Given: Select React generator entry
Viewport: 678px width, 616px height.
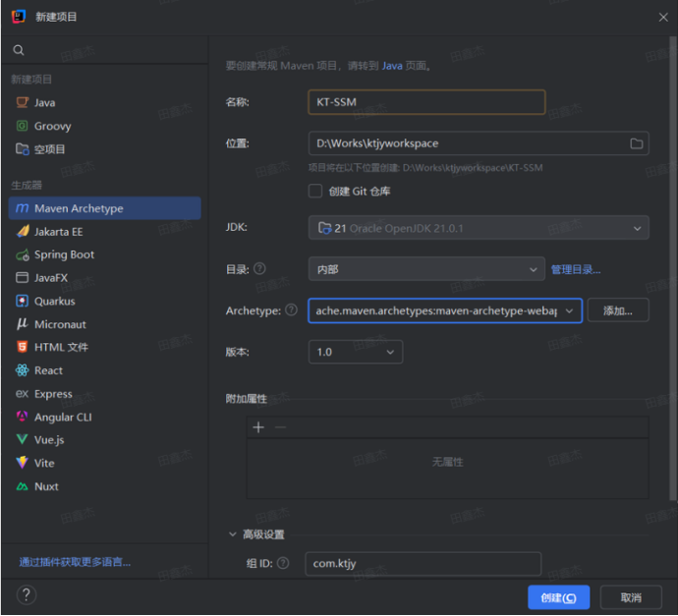Looking at the screenshot, I should (104, 370).
